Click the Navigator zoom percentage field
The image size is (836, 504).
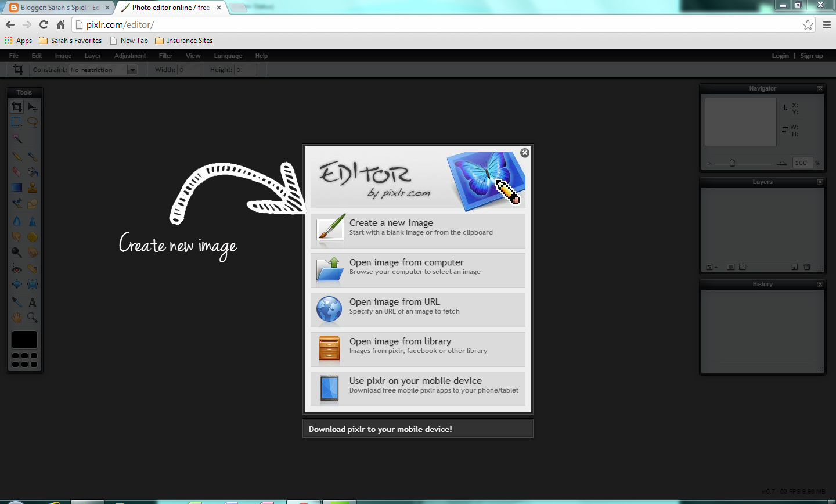click(803, 163)
